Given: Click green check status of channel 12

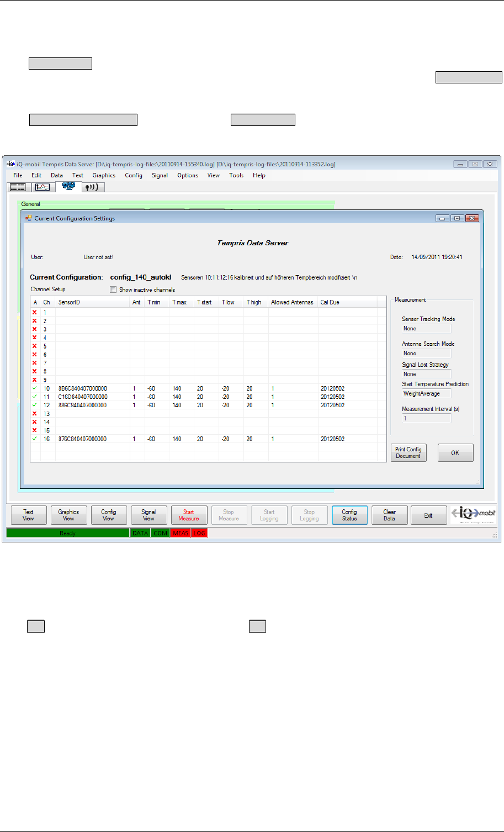Looking at the screenshot, I should pyautogui.click(x=35, y=405).
